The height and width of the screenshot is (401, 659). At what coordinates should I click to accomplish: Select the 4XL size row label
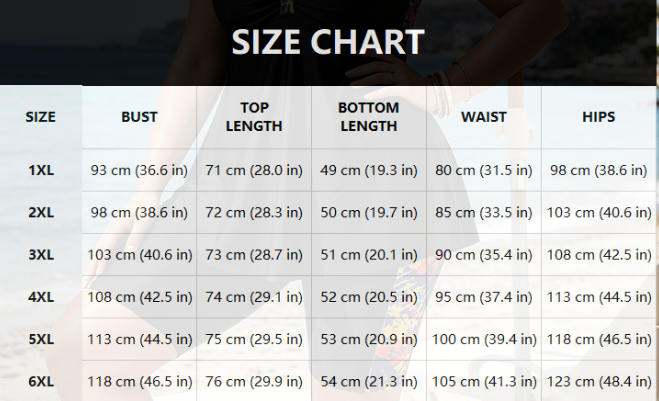pyautogui.click(x=41, y=297)
